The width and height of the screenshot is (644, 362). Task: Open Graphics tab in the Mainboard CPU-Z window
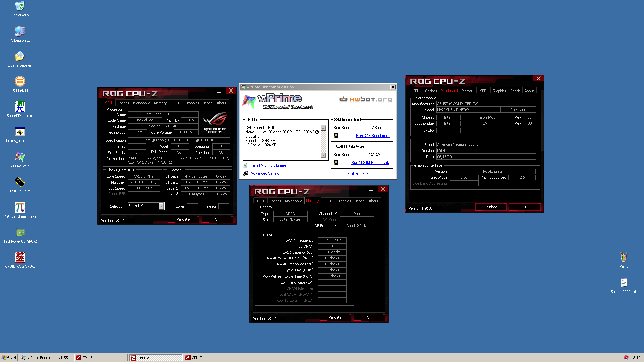499,91
